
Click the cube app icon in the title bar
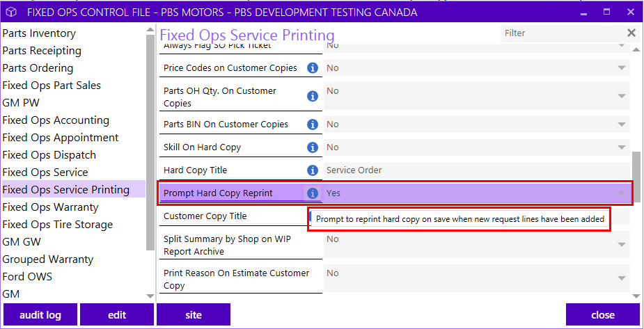pos(11,13)
